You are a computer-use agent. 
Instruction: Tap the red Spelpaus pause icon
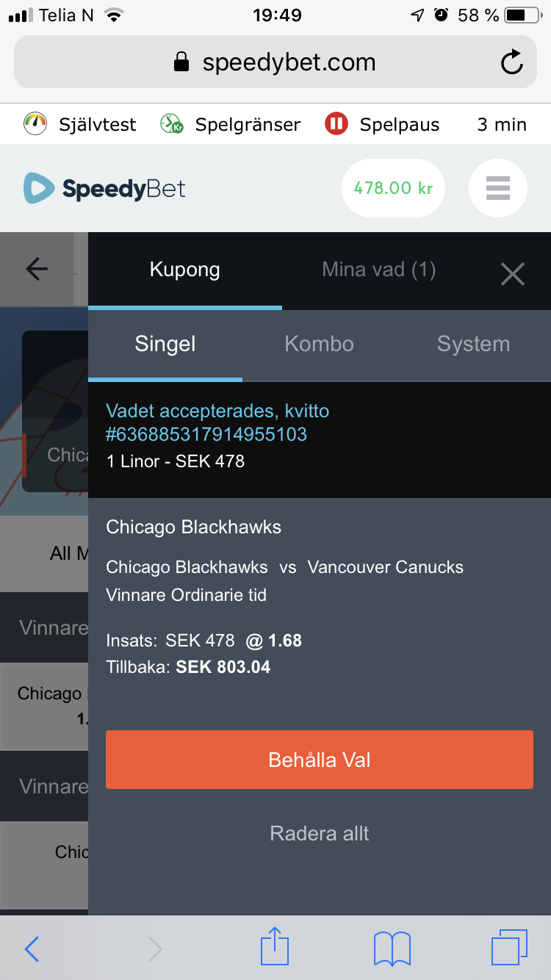click(336, 124)
